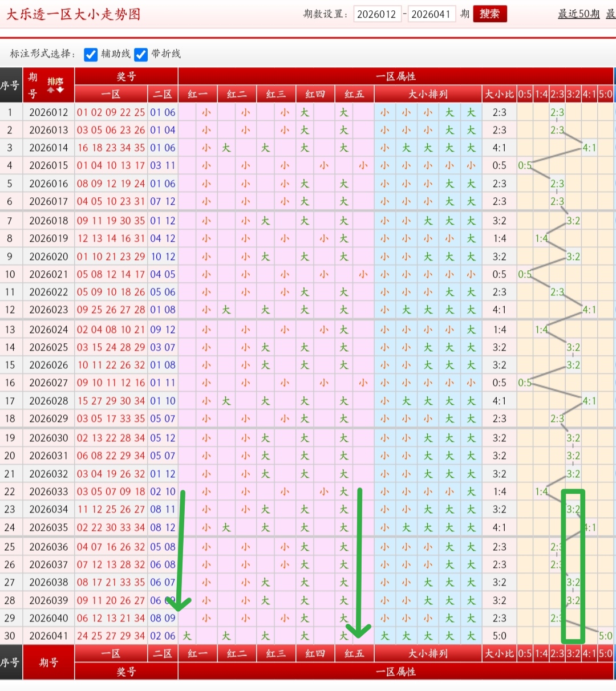This screenshot has width=616, height=691.
Task: Open the 最近50期 link
Action: (578, 14)
